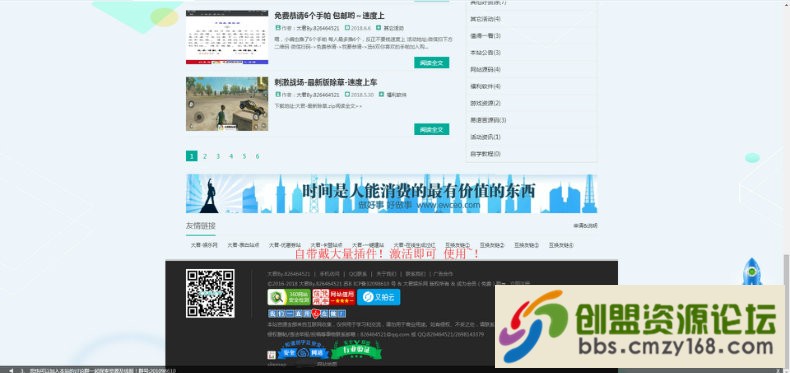The width and height of the screenshot is (790, 373).
Task: Open sidebar category 其它活动(4)
Action: (485, 19)
